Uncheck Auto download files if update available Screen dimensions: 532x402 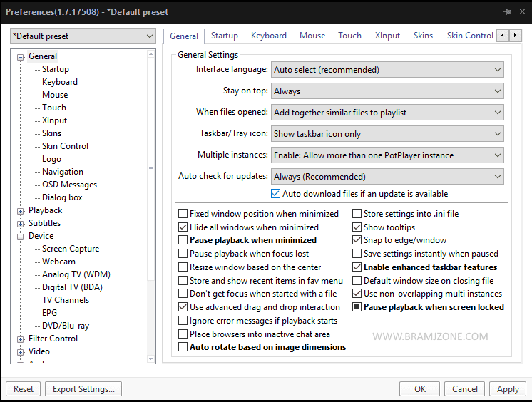tap(275, 194)
